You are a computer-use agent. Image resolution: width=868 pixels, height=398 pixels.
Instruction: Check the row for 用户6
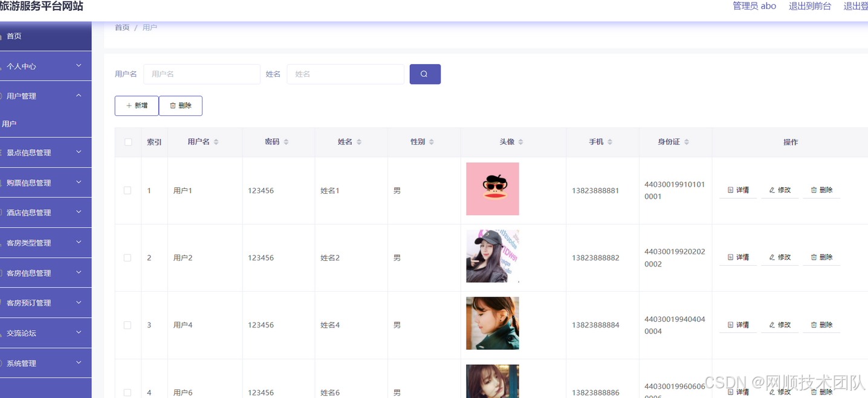pos(128,393)
